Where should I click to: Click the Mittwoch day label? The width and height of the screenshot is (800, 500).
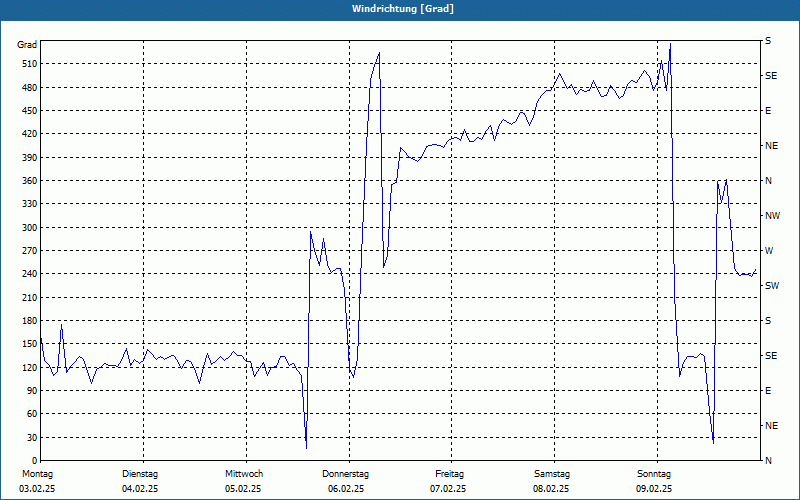click(244, 474)
